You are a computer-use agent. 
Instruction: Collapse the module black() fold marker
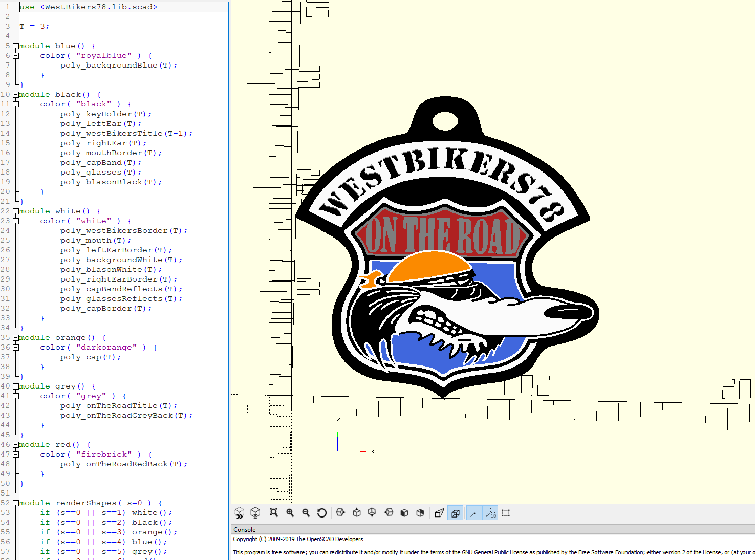[16, 95]
